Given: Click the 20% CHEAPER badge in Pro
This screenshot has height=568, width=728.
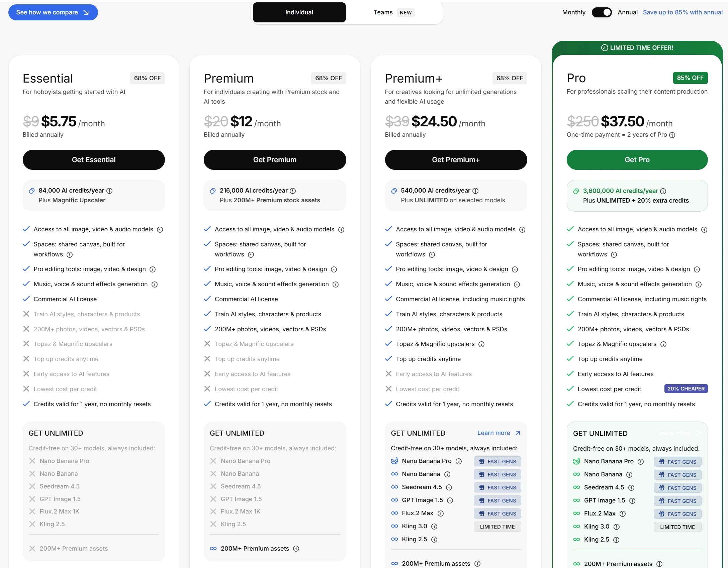Looking at the screenshot, I should tap(686, 389).
